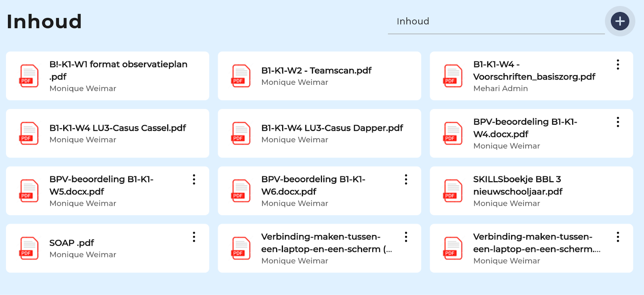
Task: Open options menu for B1-K1-W4 Voorschriften_basiszorg.pdf
Action: [x=617, y=65]
